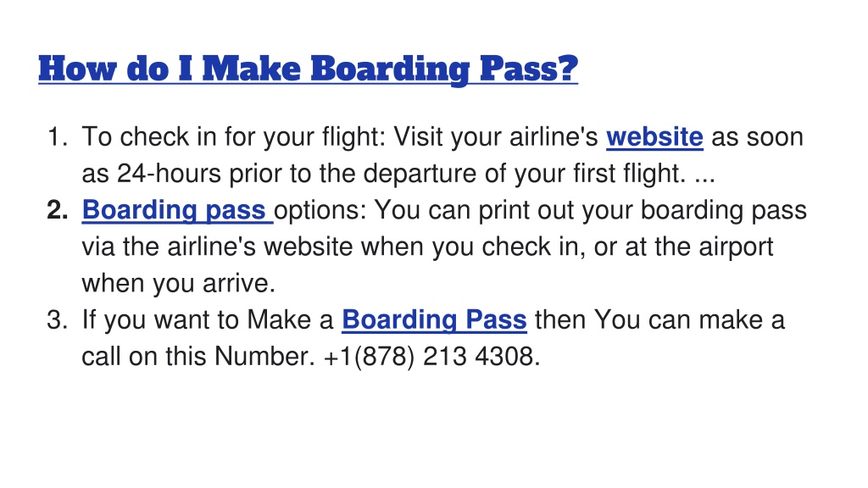Click the text 'If you want to Make a'

coord(208,319)
